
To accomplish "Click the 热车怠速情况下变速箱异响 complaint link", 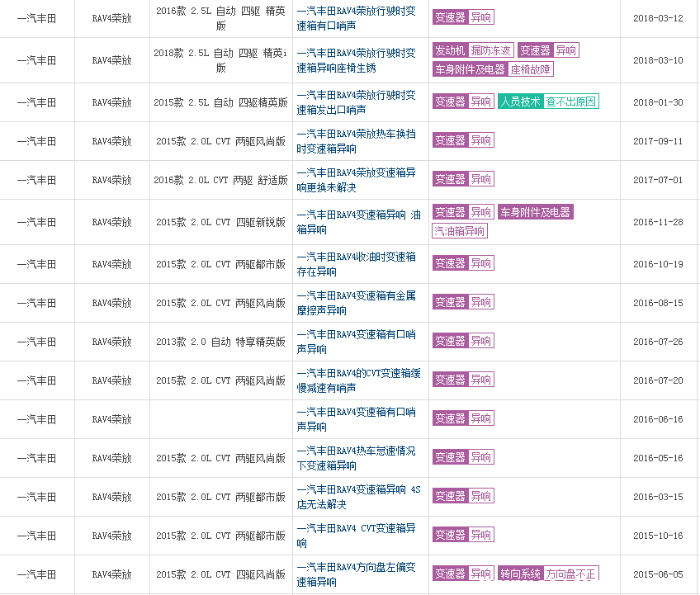I will click(356, 458).
